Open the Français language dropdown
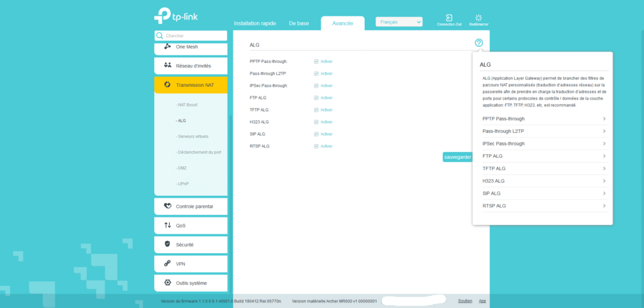644x308 pixels. coord(399,22)
